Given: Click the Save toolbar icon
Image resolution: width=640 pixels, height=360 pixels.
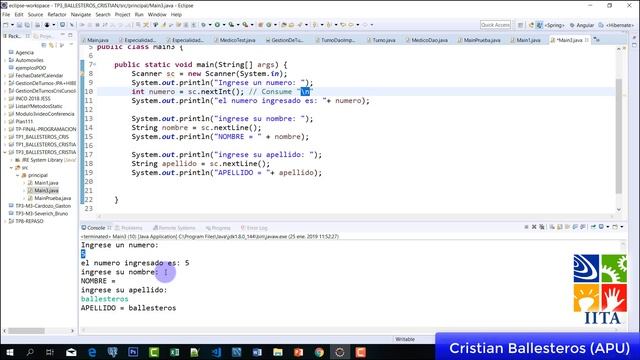Looking at the screenshot, I should pos(19,24).
